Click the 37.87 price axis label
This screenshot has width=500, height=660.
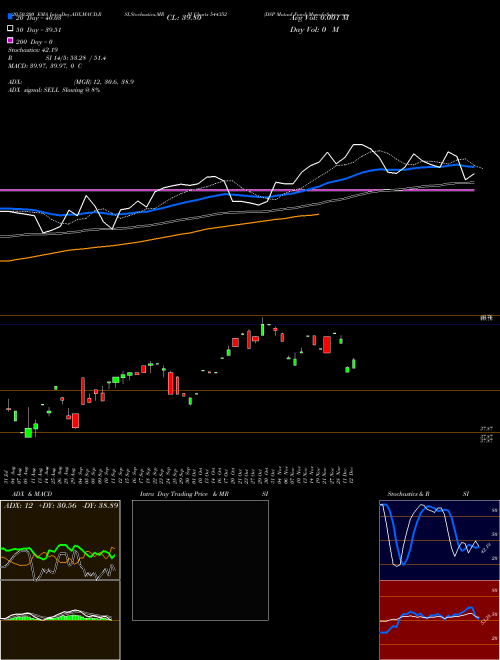[x=486, y=428]
